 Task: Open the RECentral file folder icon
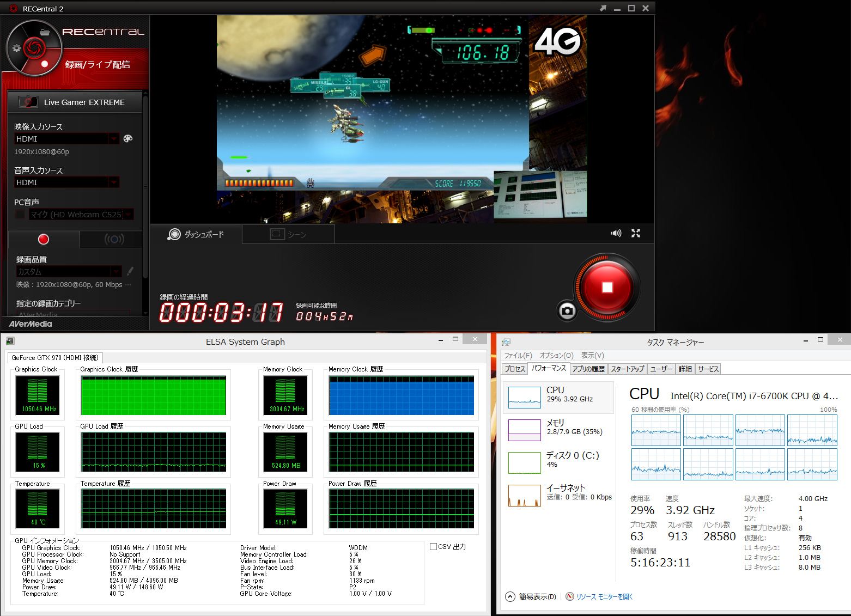pos(45,32)
